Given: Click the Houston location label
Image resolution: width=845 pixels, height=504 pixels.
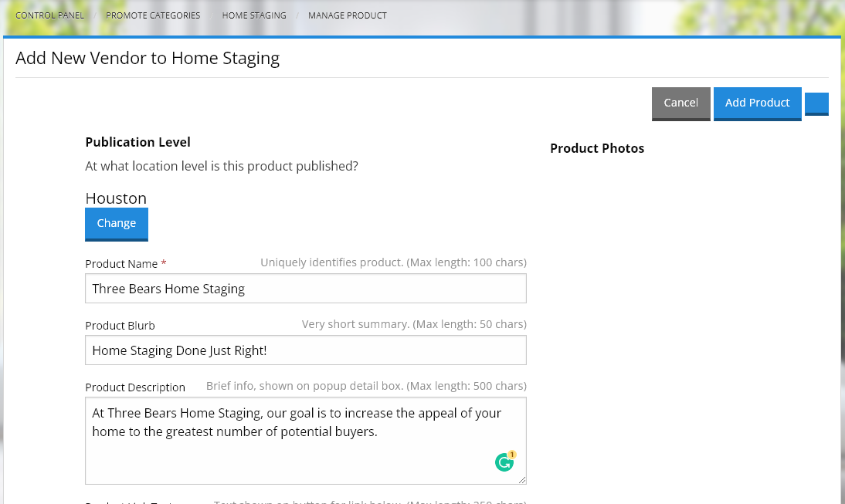Looking at the screenshot, I should (116, 198).
